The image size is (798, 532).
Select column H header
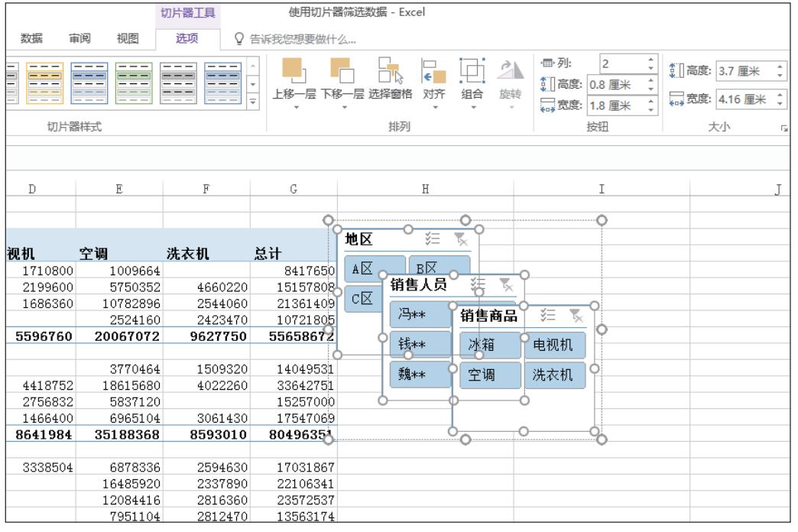click(x=426, y=189)
